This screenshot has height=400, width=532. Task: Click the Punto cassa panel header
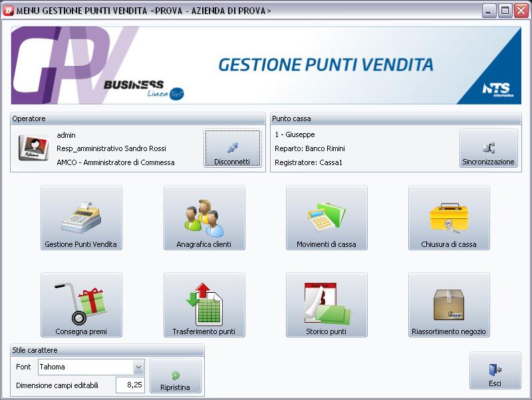pos(396,118)
